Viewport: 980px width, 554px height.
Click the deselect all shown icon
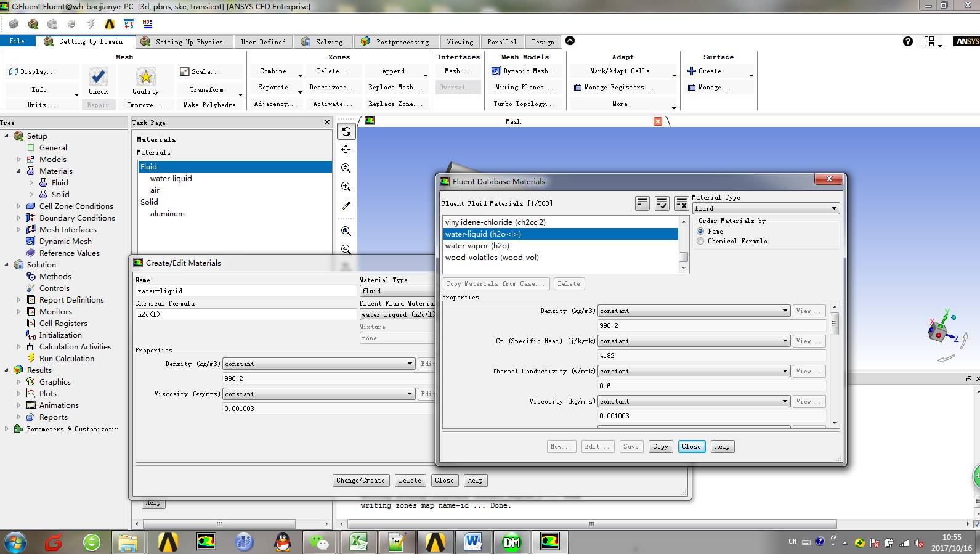click(x=682, y=203)
